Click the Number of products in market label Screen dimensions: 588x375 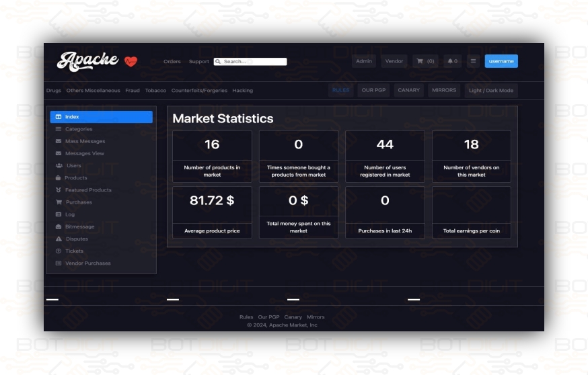point(212,171)
